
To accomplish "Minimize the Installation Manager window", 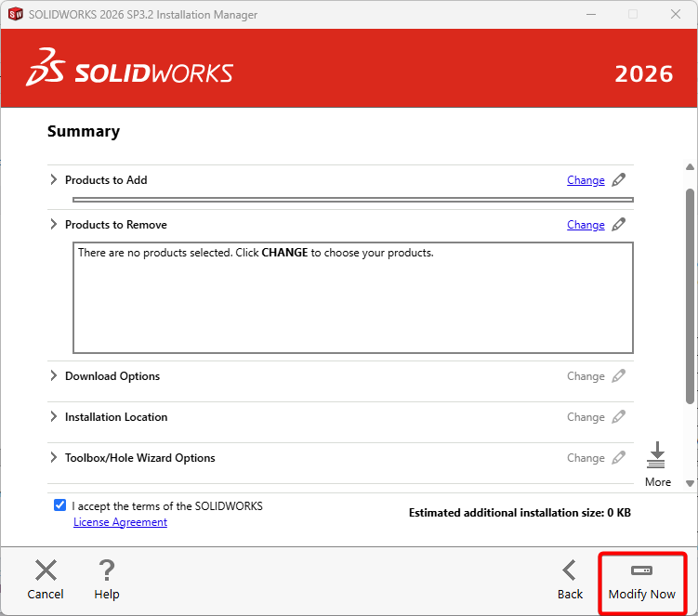I will pos(591,14).
